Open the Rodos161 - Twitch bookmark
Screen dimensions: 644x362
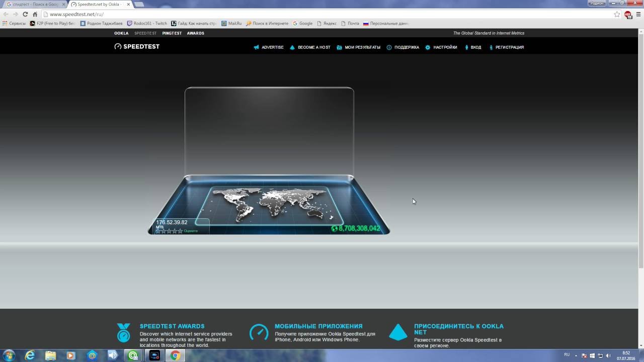pyautogui.click(x=147, y=23)
